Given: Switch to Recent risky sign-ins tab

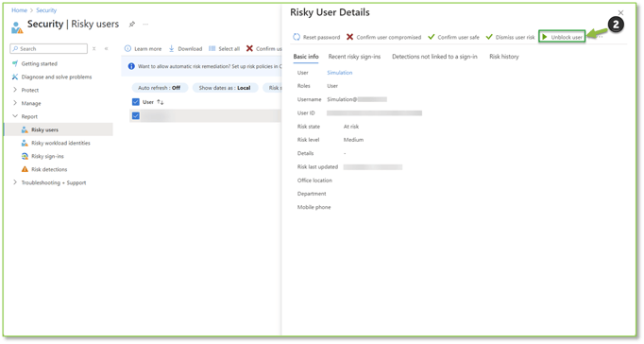Looking at the screenshot, I should coord(354,57).
